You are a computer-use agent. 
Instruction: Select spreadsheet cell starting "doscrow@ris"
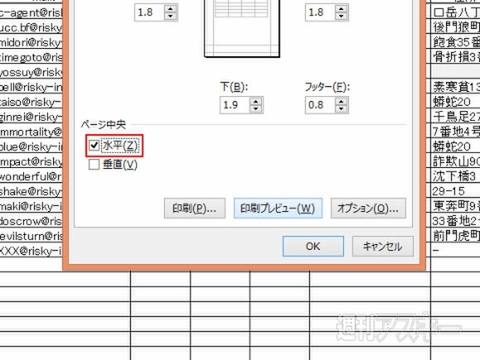[x=31, y=221]
